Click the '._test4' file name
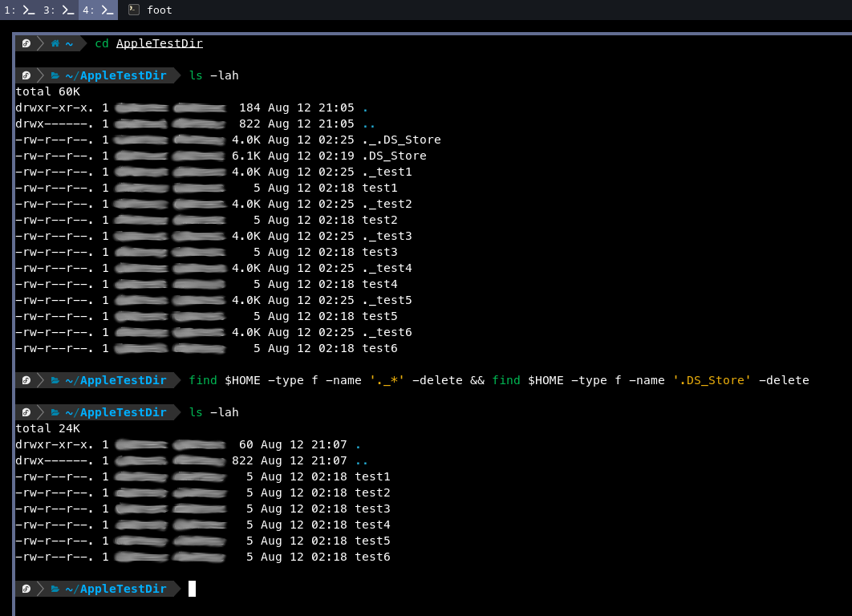The image size is (852, 616). (387, 269)
